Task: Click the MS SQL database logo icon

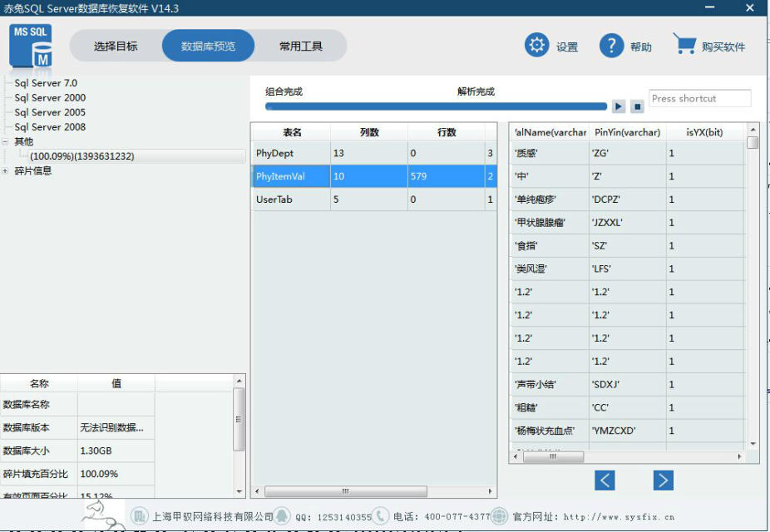Action: click(31, 46)
